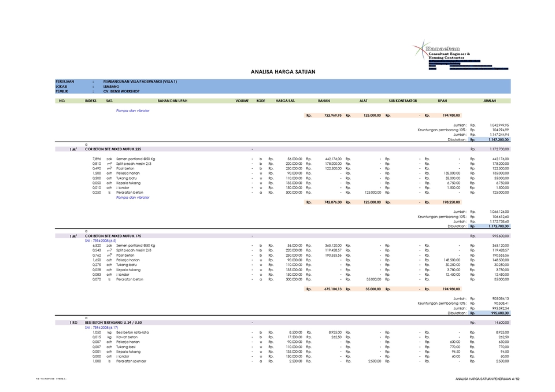Click the Jumlah value '1.066.126,00'
The width and height of the screenshot is (555, 392).
pos(499,212)
